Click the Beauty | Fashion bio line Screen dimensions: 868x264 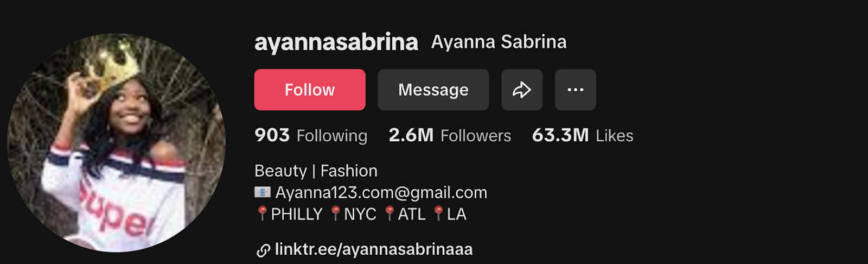pos(316,171)
